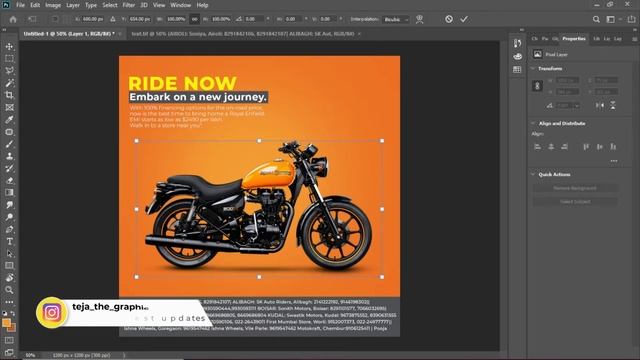Open the Image menu
The width and height of the screenshot is (640, 360).
(x=53, y=5)
